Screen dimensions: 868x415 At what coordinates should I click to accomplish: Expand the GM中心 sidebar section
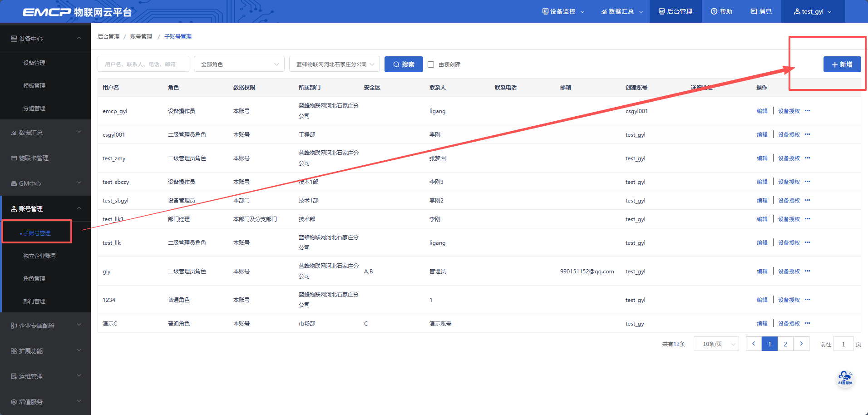[45, 183]
